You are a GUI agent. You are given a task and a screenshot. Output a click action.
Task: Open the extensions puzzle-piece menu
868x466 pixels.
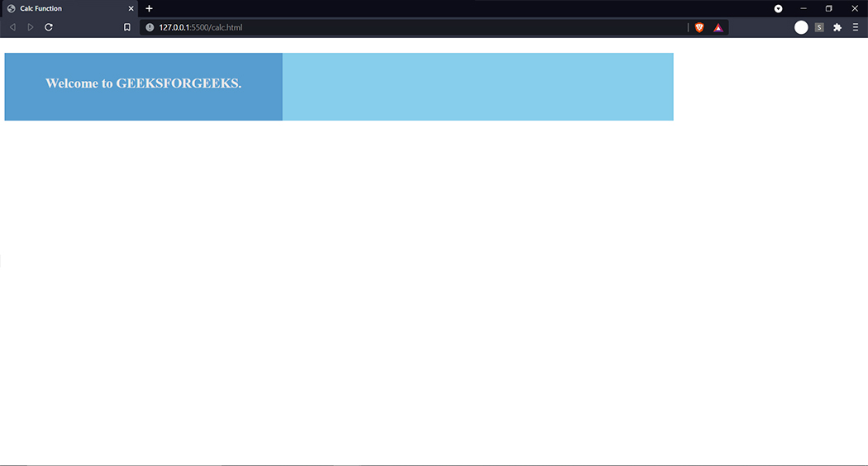click(837, 27)
